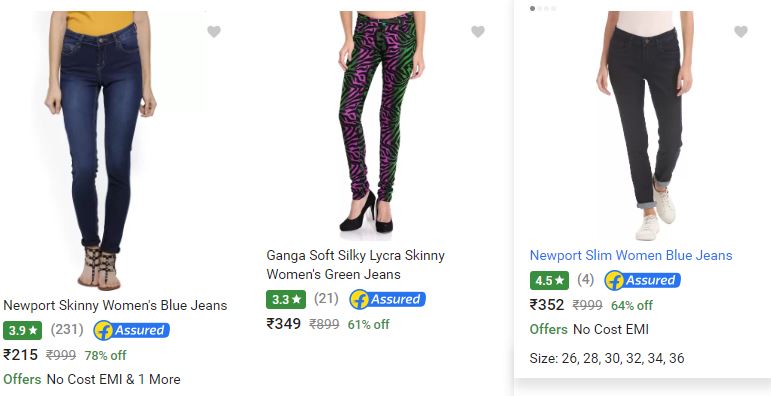This screenshot has height=396, width=771.
Task: Click the 3.3 star rating badge
Action: point(286,299)
